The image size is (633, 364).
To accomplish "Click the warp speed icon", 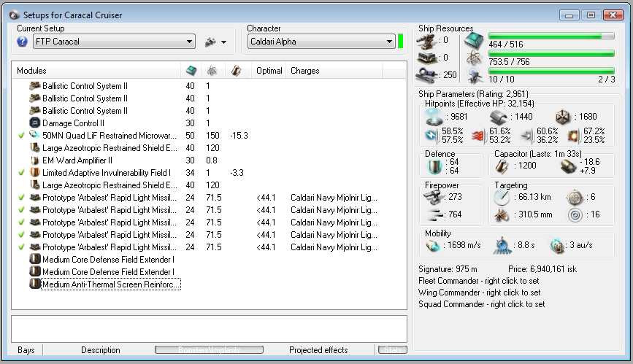I will [x=557, y=245].
